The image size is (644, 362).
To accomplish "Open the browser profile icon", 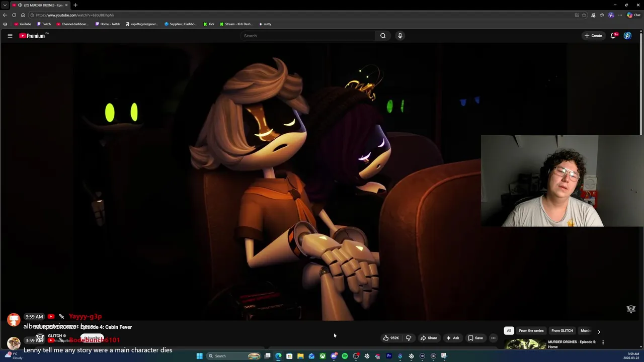I will tap(611, 15).
